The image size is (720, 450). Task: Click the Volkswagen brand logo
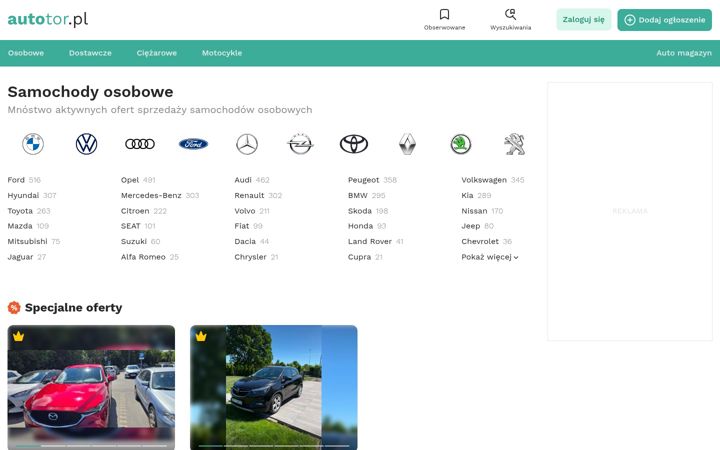pos(86,144)
